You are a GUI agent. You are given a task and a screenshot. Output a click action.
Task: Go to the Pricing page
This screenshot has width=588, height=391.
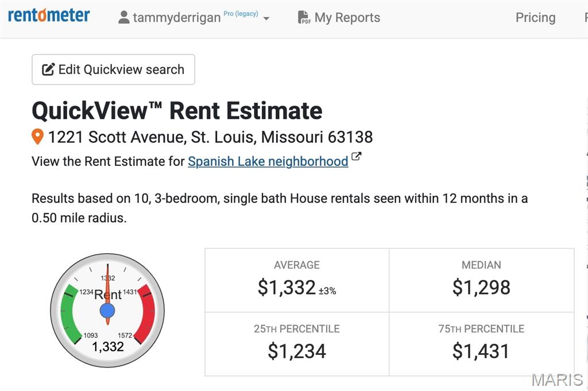click(535, 18)
